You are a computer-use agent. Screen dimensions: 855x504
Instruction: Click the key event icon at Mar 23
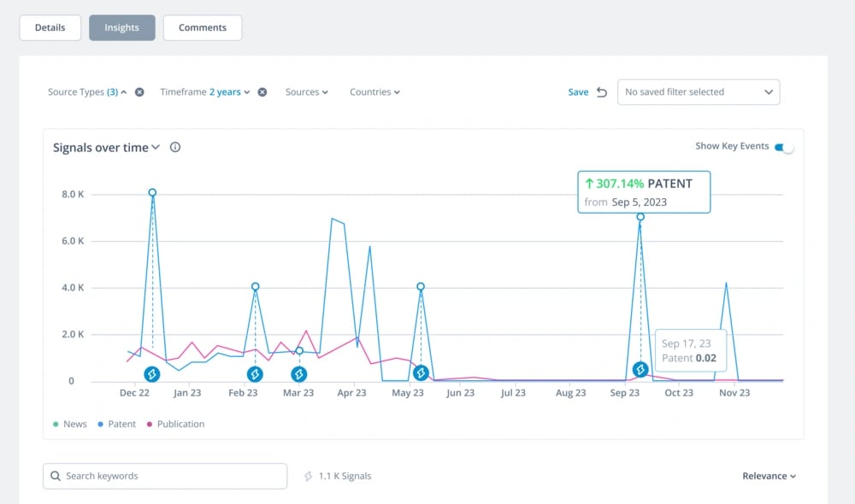(x=299, y=374)
